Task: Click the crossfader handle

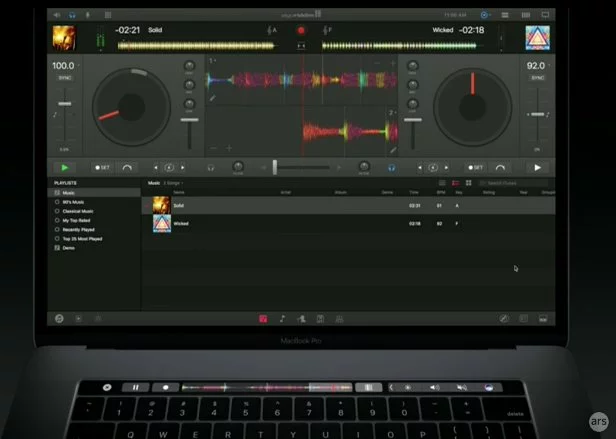Action: coord(275,167)
